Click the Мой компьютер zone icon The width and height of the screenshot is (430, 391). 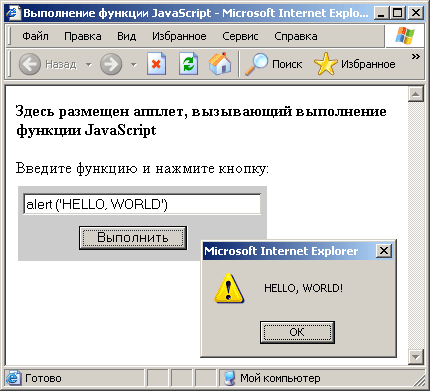pos(230,378)
